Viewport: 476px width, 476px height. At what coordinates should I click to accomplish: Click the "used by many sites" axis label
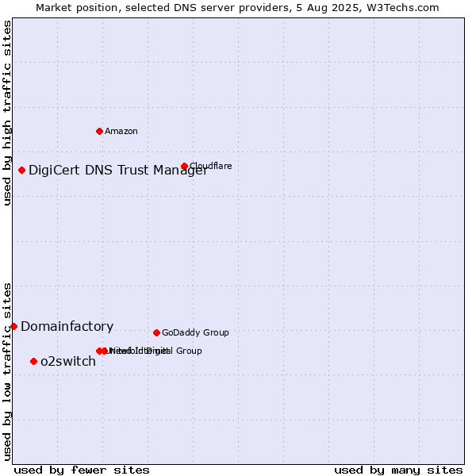398,470
